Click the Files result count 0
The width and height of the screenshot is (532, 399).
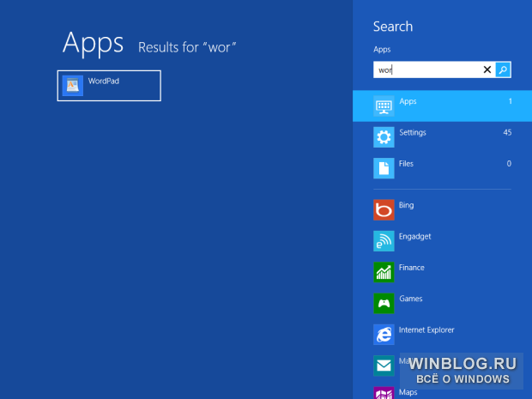pos(509,164)
